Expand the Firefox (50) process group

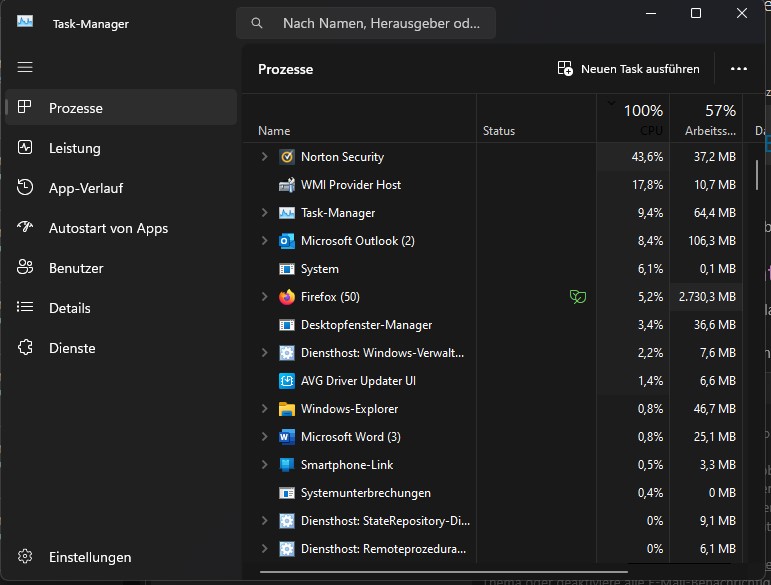[264, 297]
